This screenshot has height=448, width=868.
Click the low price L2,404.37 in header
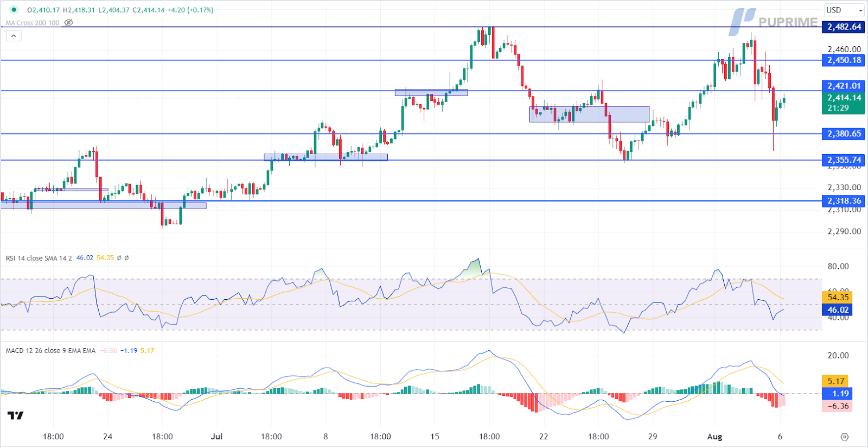pyautogui.click(x=113, y=10)
